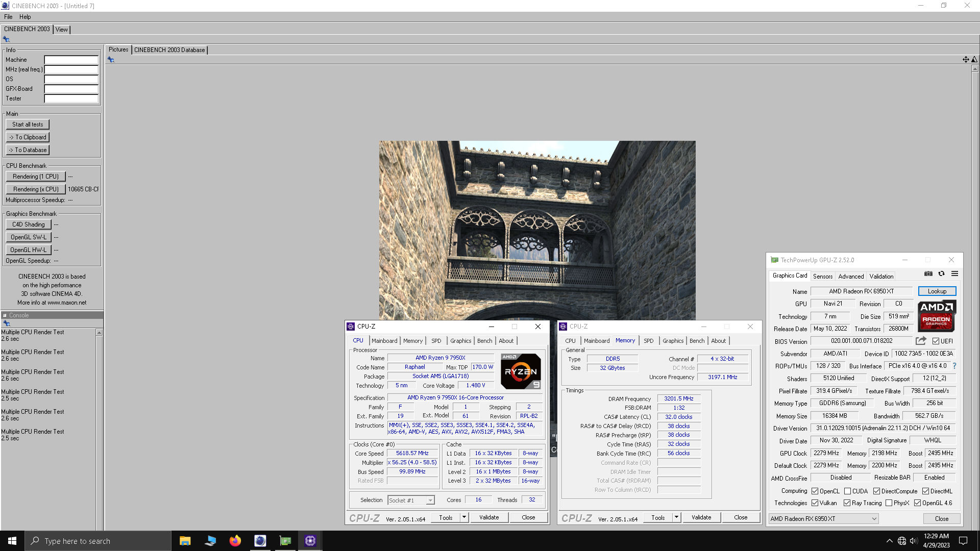Open the CPU-Z taskbar icon

click(x=310, y=541)
